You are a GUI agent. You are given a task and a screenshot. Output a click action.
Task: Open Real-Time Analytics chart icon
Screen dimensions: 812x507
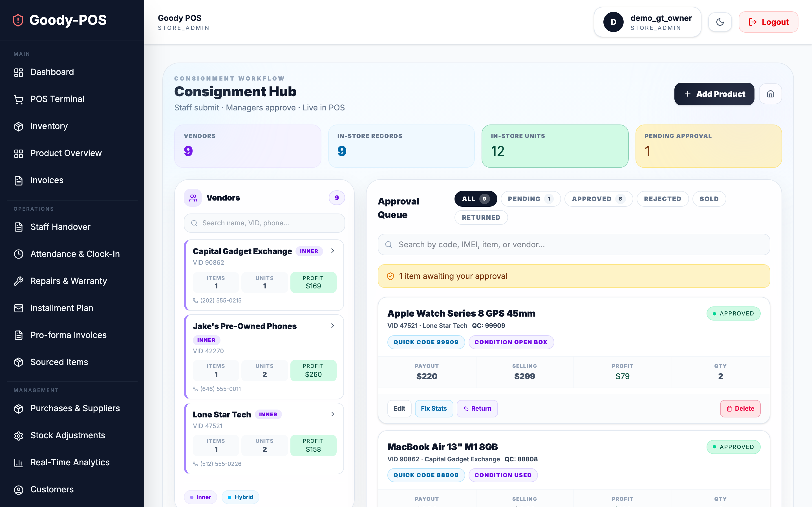19,463
